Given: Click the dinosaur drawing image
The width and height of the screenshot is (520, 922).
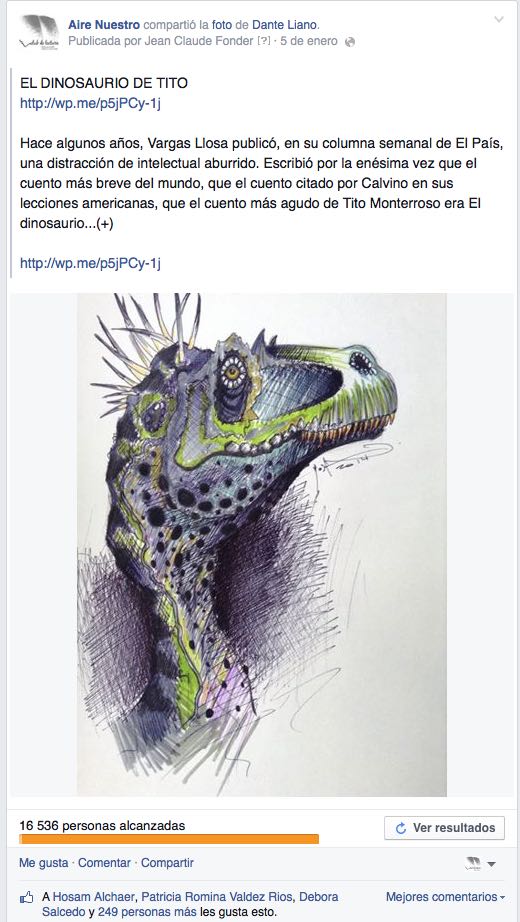Looking at the screenshot, I should click(262, 544).
